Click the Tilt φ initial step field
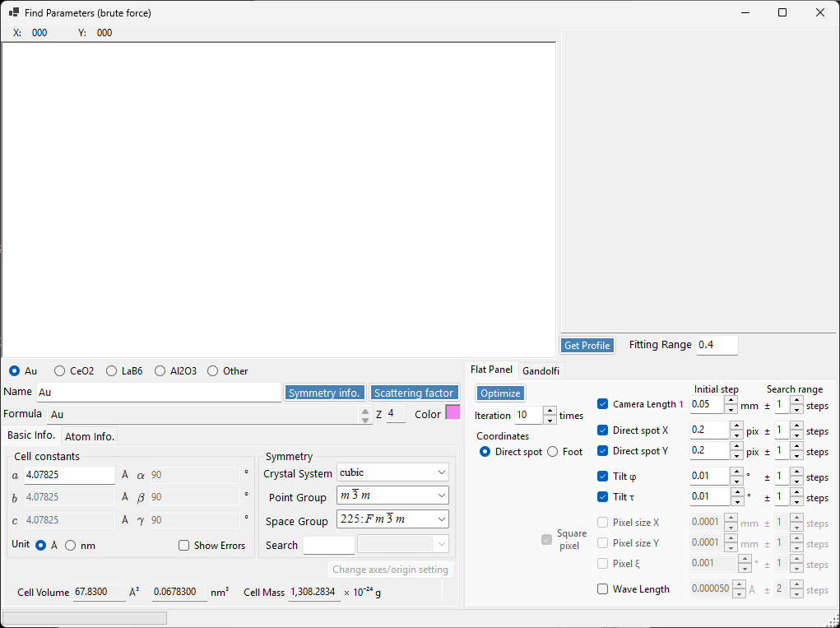 [710, 477]
